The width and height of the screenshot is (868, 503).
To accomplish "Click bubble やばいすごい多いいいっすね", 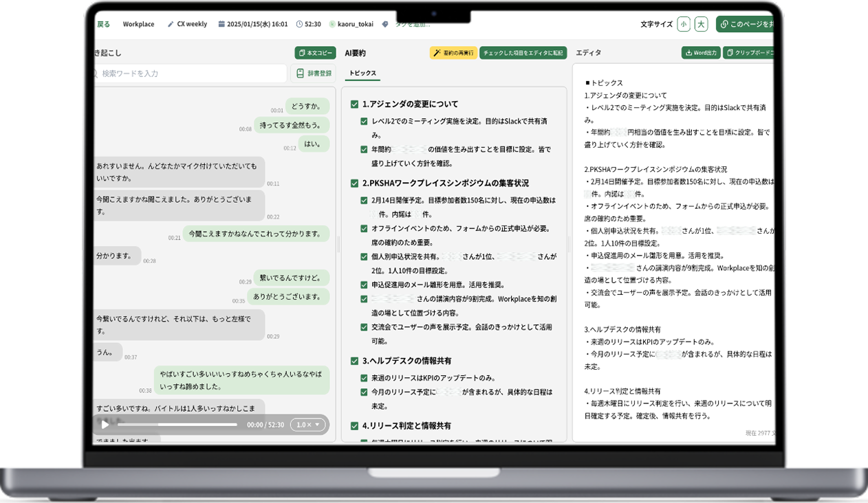I will (x=241, y=380).
